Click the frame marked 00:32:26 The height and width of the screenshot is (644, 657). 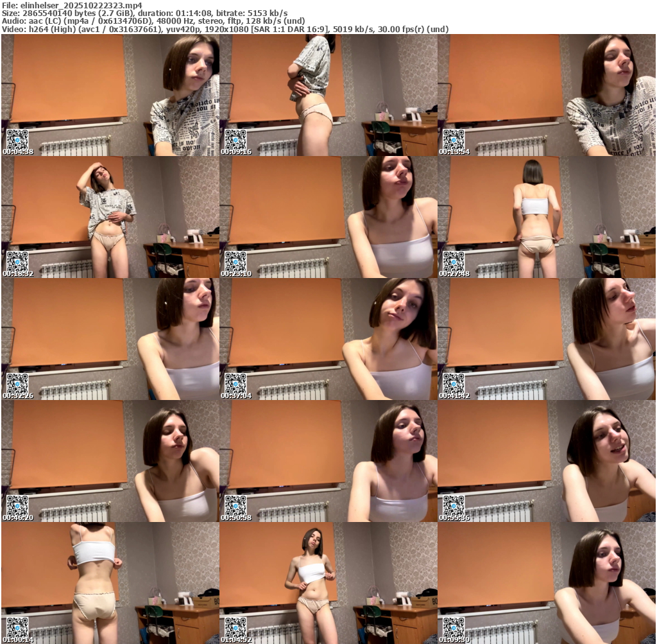[110, 339]
